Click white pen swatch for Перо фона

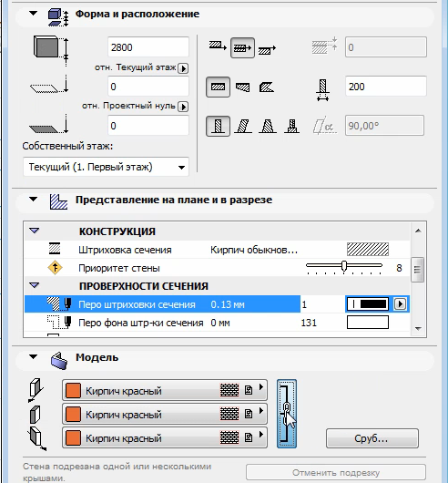pyautogui.click(x=368, y=323)
